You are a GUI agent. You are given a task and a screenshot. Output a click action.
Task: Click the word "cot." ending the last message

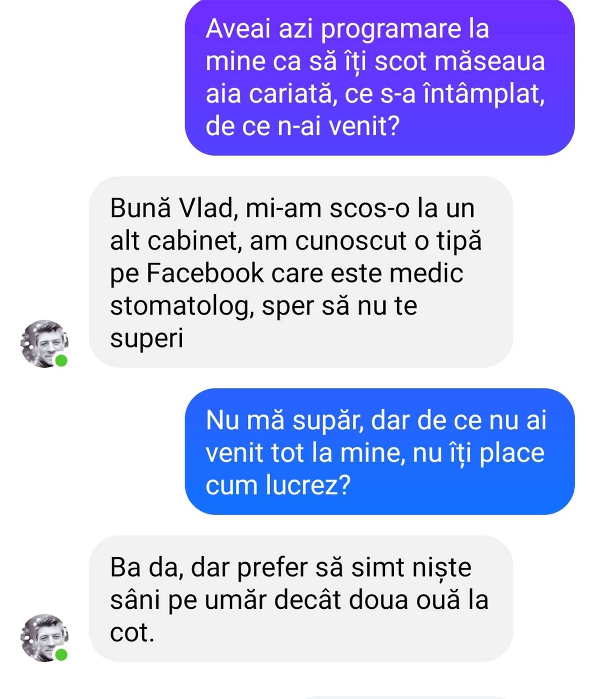point(132,633)
